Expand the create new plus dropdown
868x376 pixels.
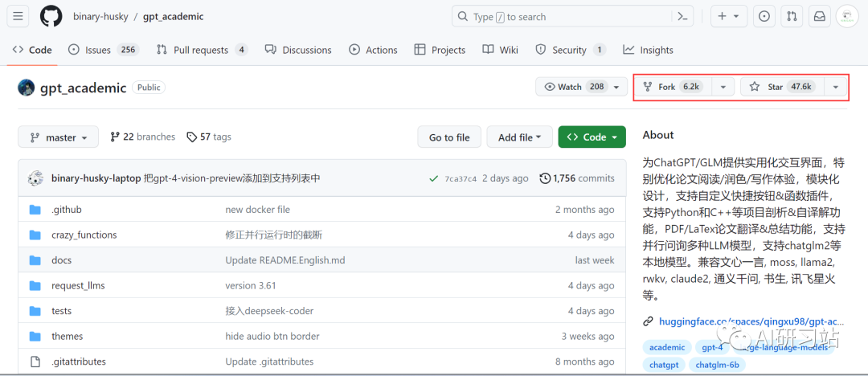(x=728, y=17)
